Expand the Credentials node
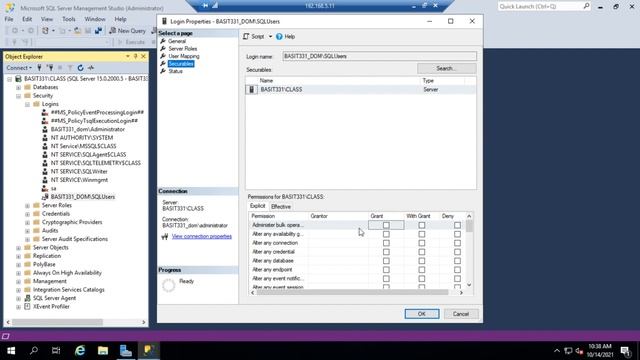Viewport: 640px width, 360px height. click(27, 214)
